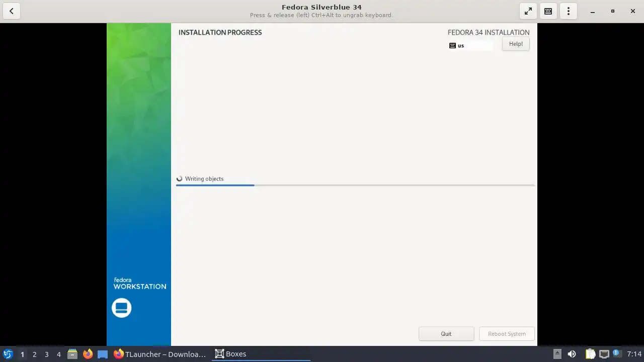This screenshot has height=362, width=644.
Task: Switch to the TLauncher Firefox window
Action: click(160, 354)
